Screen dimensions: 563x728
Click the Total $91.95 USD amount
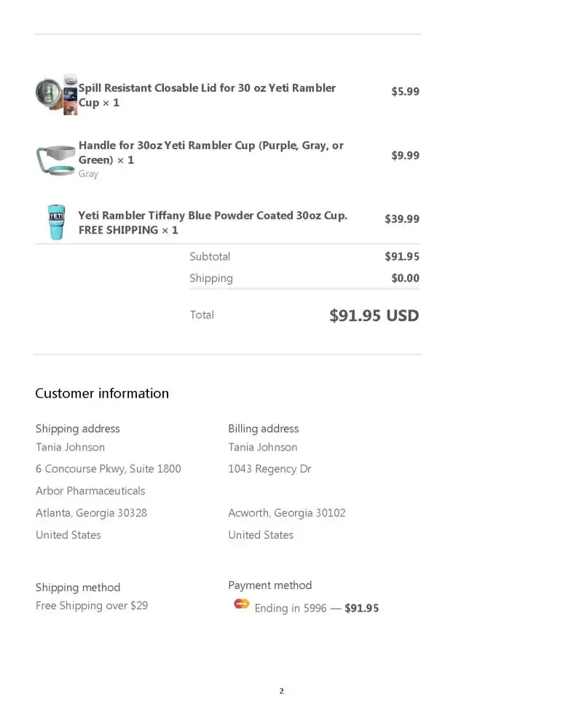pos(374,316)
